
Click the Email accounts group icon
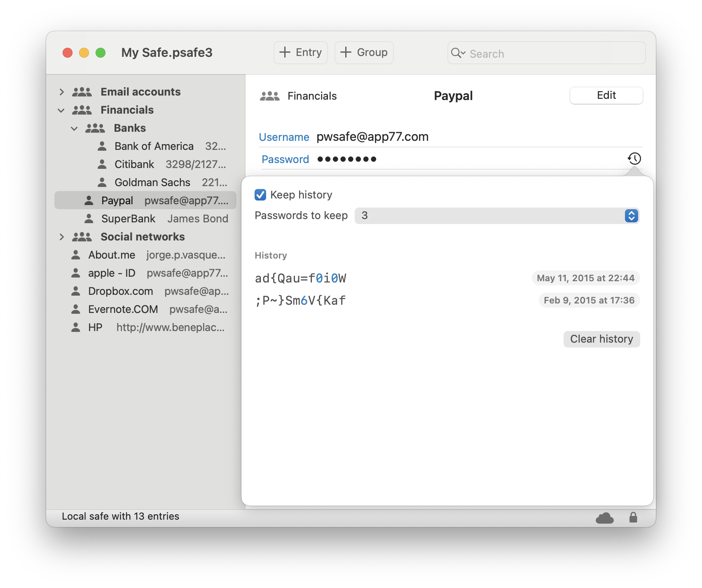[82, 92]
